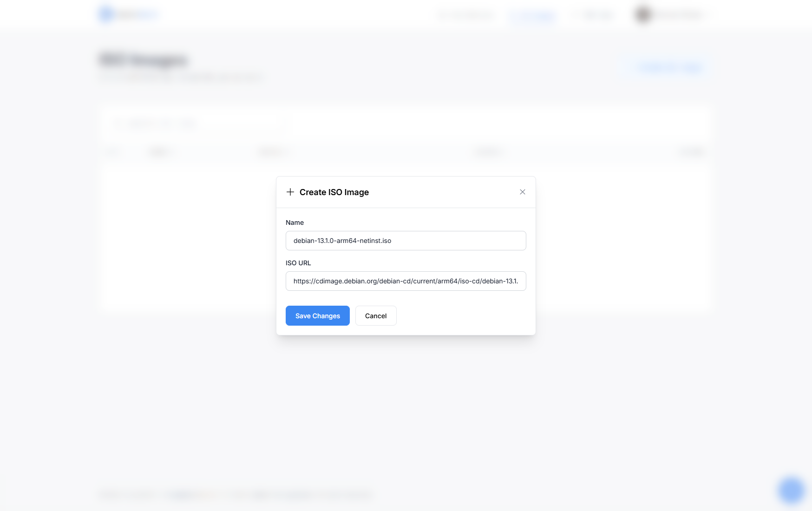The width and height of the screenshot is (812, 511).
Task: Click the plus icon beside Create ISO Image title
Action: click(x=290, y=192)
